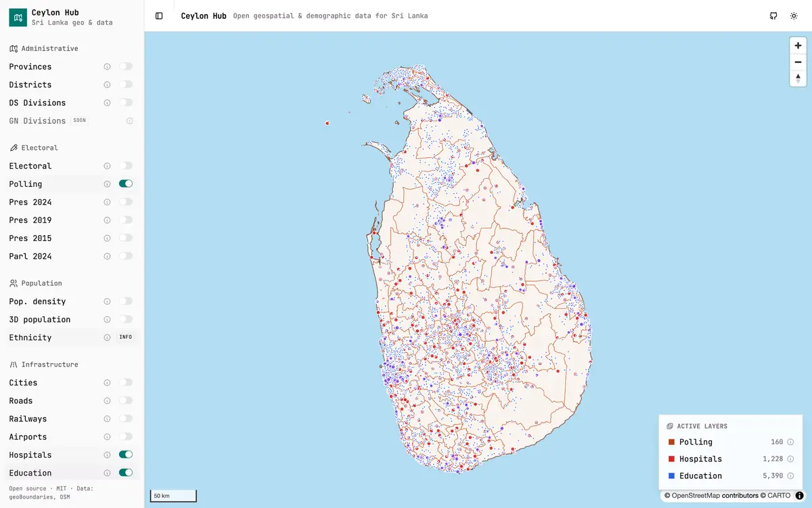
Task: Disable the Education layer toggle
Action: (126, 473)
